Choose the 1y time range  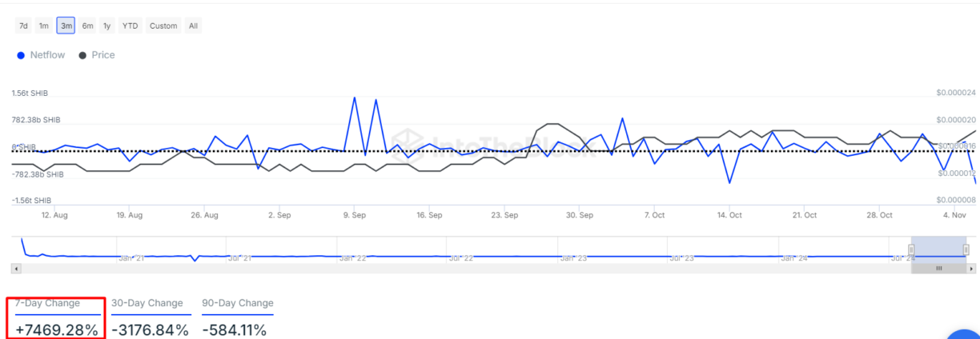tap(107, 26)
